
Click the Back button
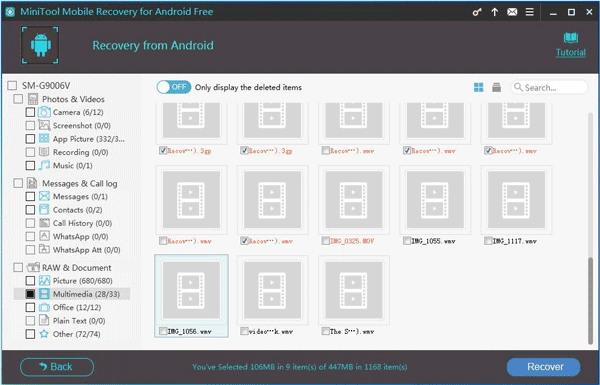57,367
